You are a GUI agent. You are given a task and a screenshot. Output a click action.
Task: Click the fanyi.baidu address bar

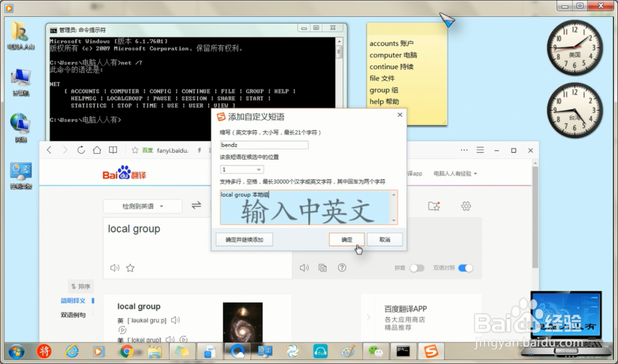pos(172,151)
